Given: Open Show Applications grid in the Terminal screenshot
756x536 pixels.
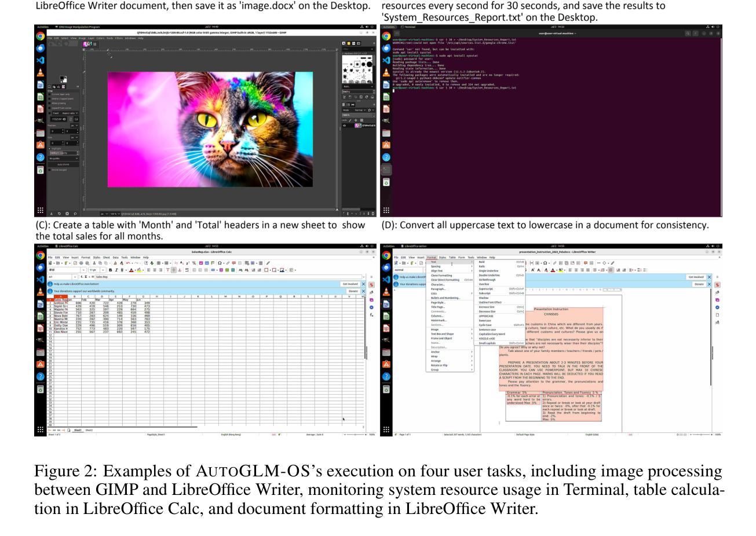Looking at the screenshot, I should (386, 210).
